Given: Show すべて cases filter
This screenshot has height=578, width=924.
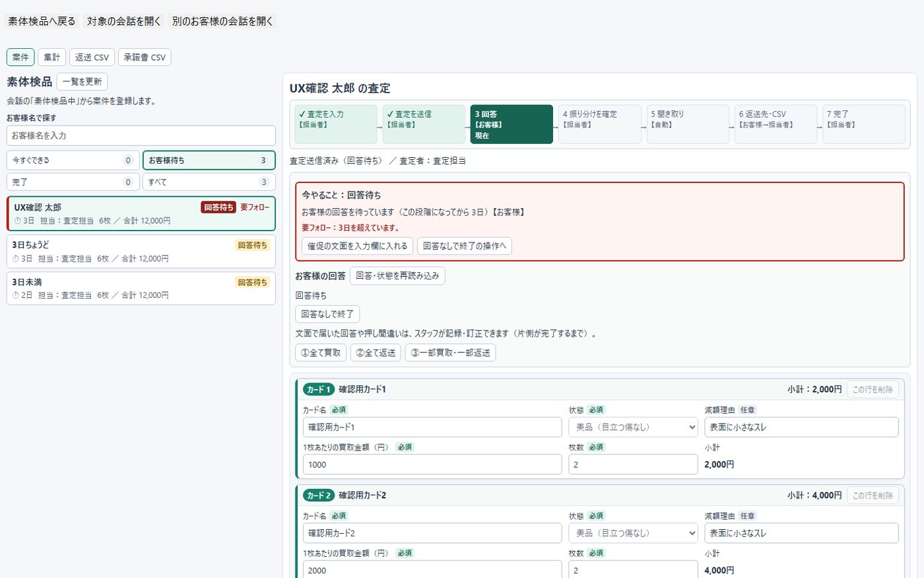Looking at the screenshot, I should coord(209,182).
